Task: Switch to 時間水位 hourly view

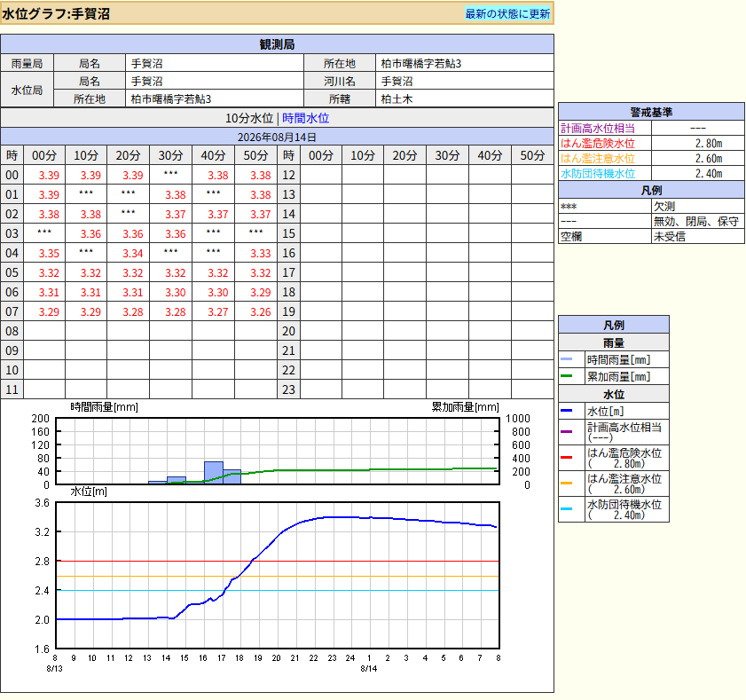Action: coord(305,118)
